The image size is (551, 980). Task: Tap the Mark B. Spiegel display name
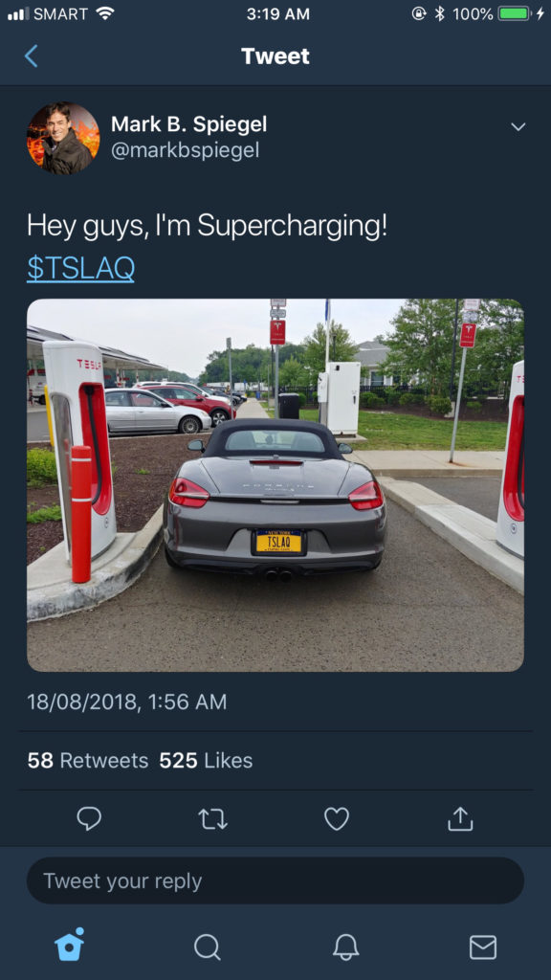189,124
